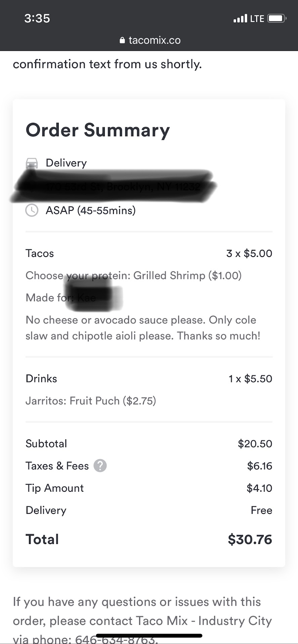Tap the 3:35 status bar clock

point(37,18)
